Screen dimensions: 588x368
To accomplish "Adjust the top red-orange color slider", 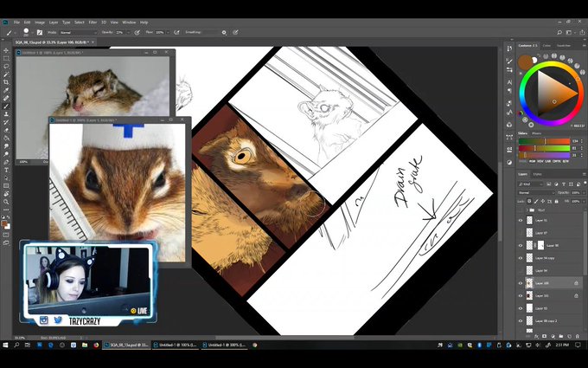I will (544, 141).
